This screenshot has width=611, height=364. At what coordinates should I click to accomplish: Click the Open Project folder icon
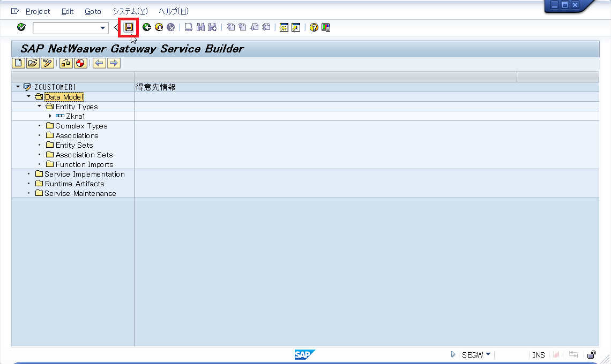point(33,63)
